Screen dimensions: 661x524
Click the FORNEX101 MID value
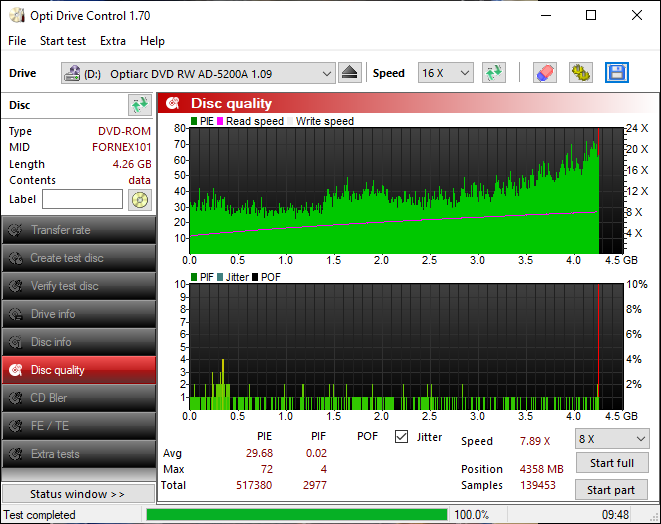(x=121, y=147)
